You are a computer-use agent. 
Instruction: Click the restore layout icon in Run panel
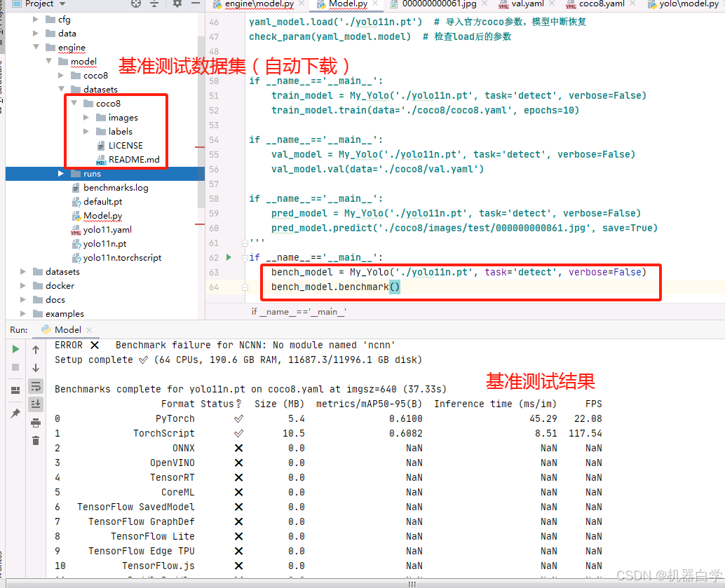pyautogui.click(x=15, y=390)
